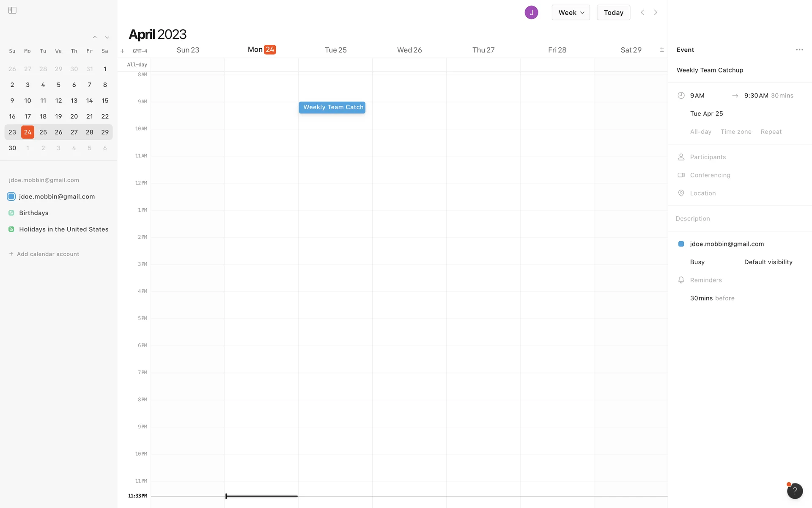Select the All-day event option
Image resolution: width=812 pixels, height=508 pixels.
tap(700, 132)
